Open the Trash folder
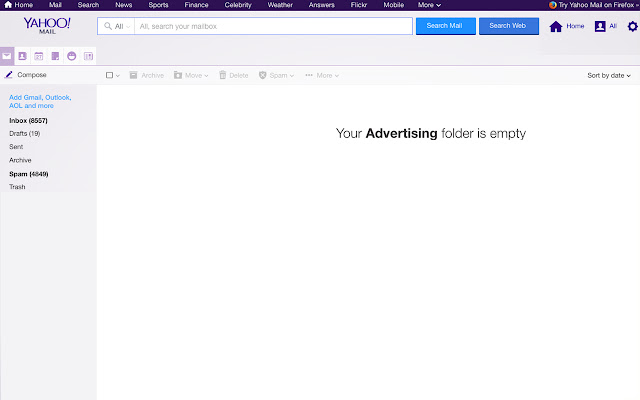 pos(17,187)
